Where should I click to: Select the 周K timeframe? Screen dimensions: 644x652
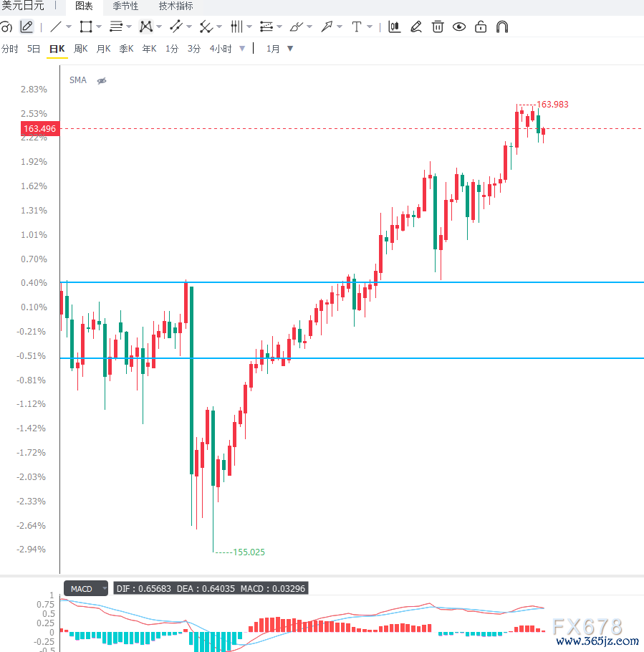pos(81,49)
